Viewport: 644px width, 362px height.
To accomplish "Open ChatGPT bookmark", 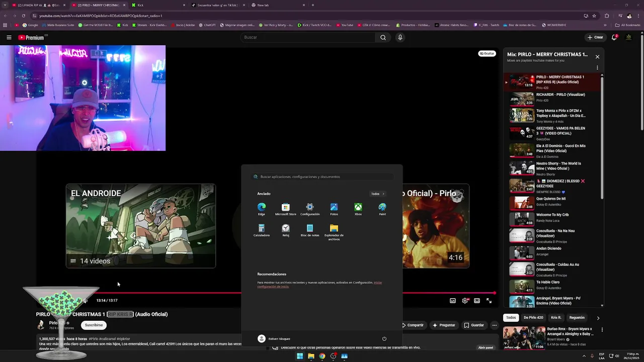I will click(207, 25).
